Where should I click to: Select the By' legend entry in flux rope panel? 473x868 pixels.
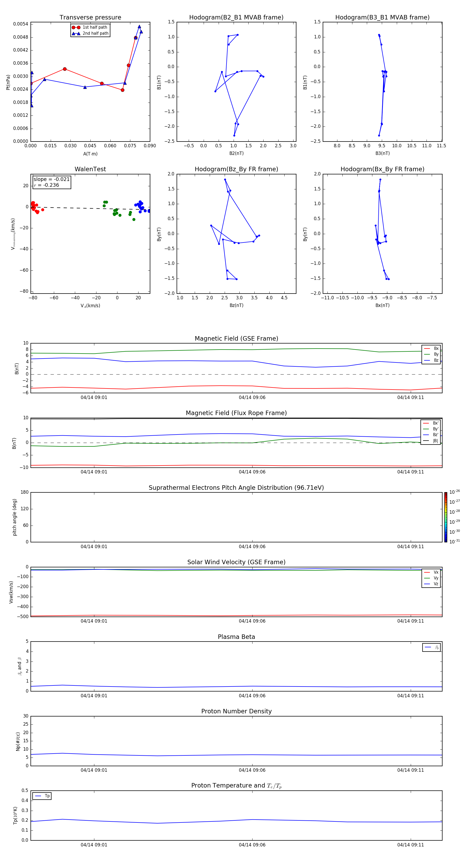[x=431, y=429]
